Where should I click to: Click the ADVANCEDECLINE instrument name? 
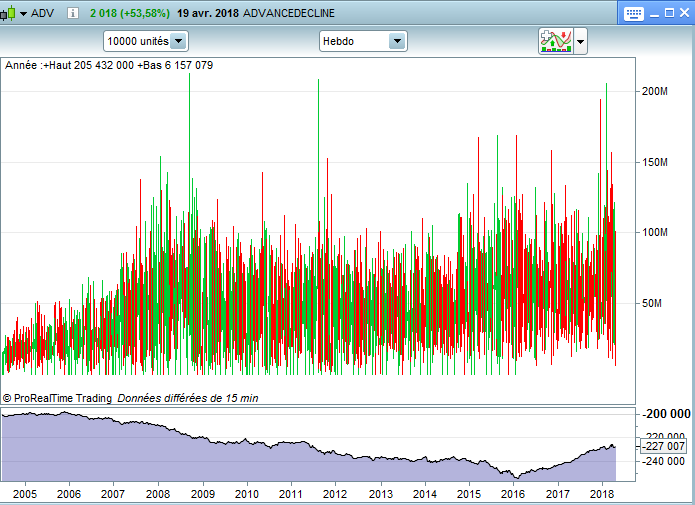pos(289,13)
